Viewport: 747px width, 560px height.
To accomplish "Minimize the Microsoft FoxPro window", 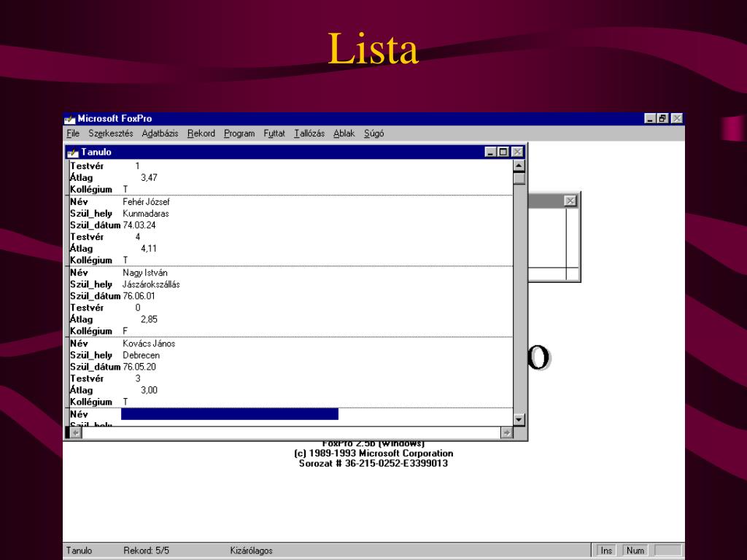I will (650, 119).
